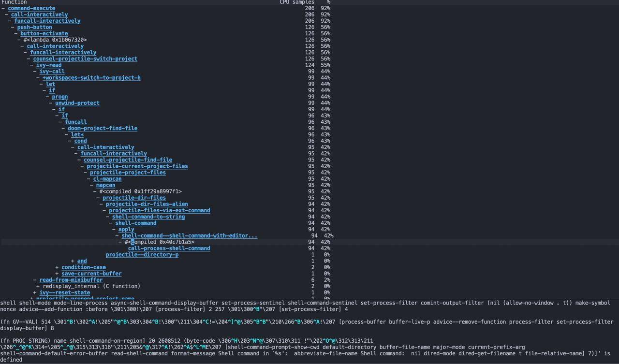Collapse the doom-project-find-file subtree
619x364 pixels.
coord(63,128)
